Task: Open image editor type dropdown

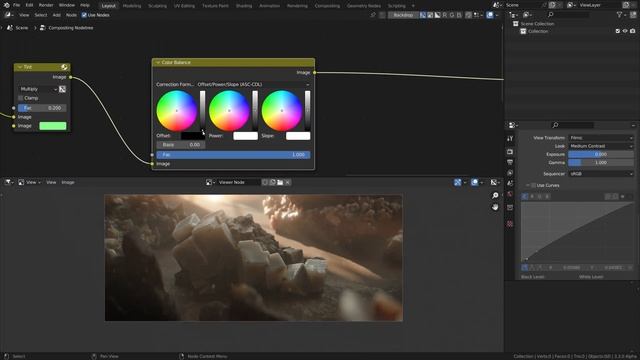Action: click(x=8, y=182)
